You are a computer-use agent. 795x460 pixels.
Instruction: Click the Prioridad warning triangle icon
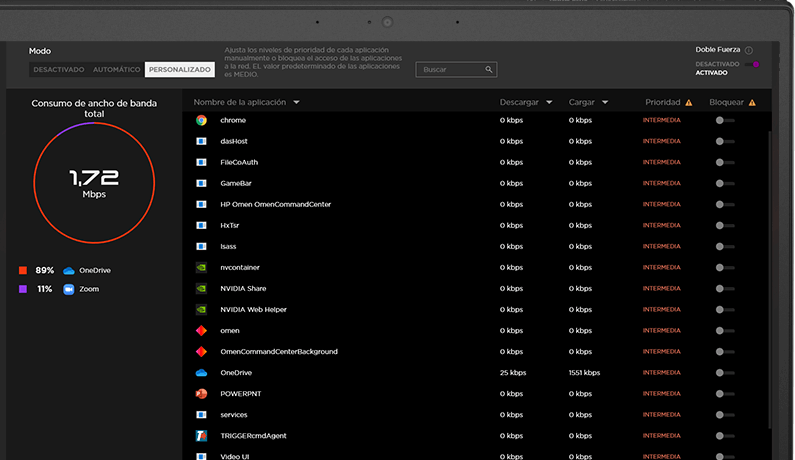689,102
